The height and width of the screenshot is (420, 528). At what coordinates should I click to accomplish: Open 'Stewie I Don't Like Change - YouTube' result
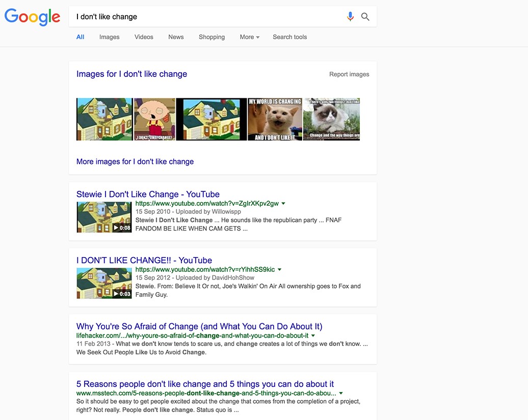(x=148, y=194)
